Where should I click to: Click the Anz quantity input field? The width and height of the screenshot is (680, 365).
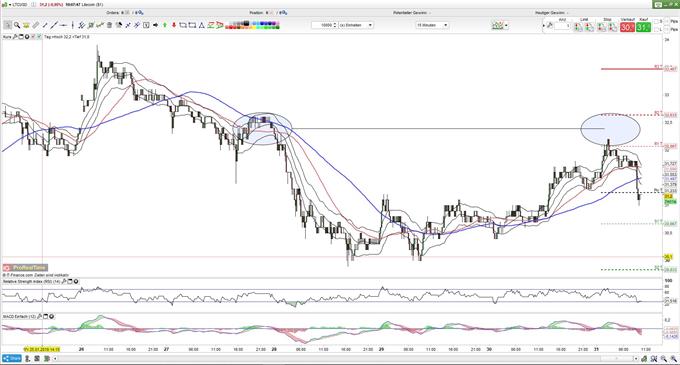pos(562,26)
